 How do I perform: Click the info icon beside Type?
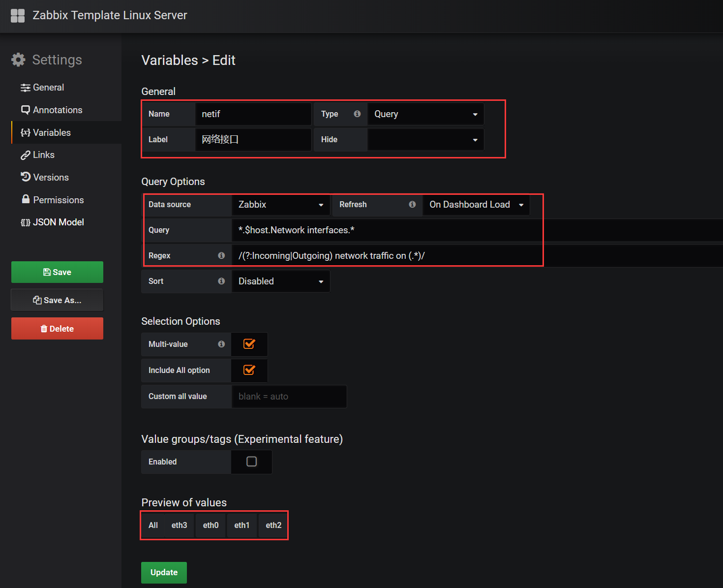click(x=357, y=114)
